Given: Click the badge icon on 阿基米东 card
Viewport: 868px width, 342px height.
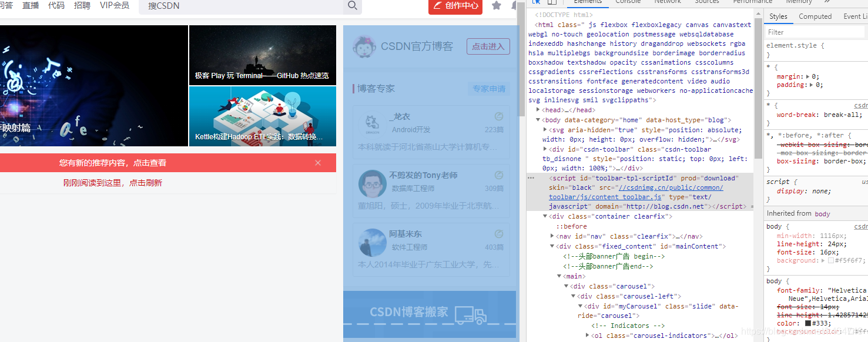Looking at the screenshot, I should click(499, 234).
